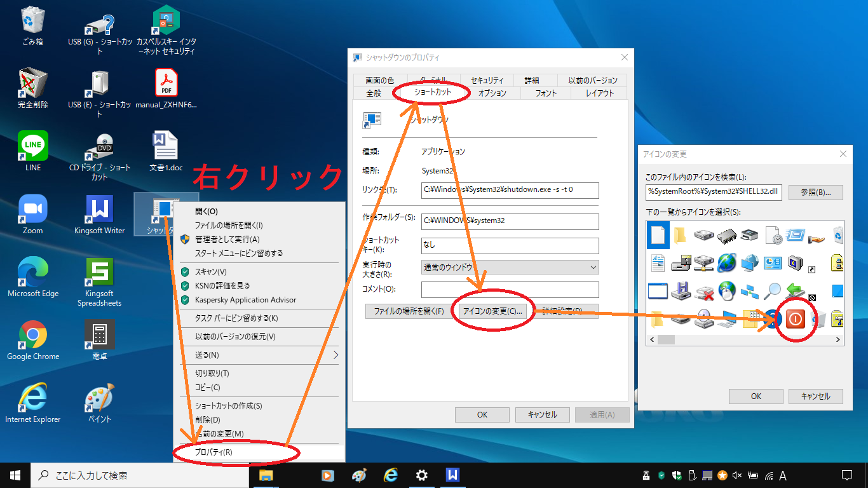Viewport: 868px width, 488px height.
Task: Click the ショートカット キー field showing なし
Action: [510, 245]
